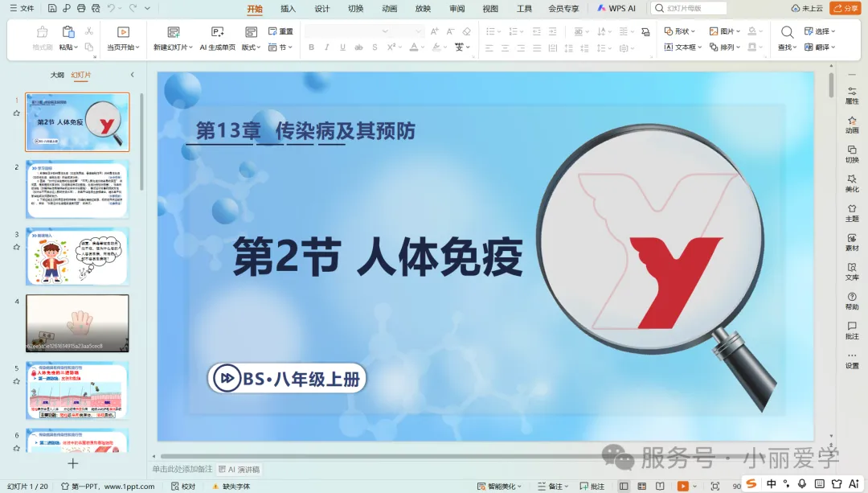Switch to the 设计 (Design) tab
This screenshot has width=868, height=493.
(321, 8)
